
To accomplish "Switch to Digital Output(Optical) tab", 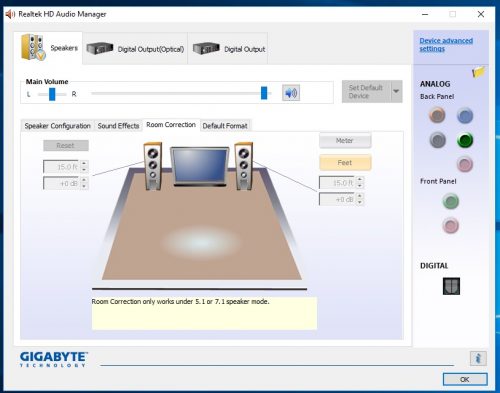I will coord(135,49).
